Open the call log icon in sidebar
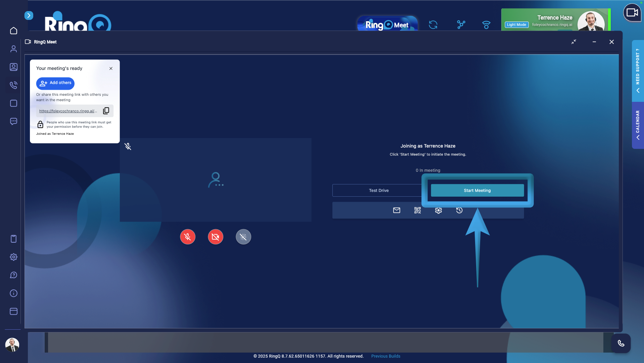The height and width of the screenshot is (363, 644). [13, 85]
